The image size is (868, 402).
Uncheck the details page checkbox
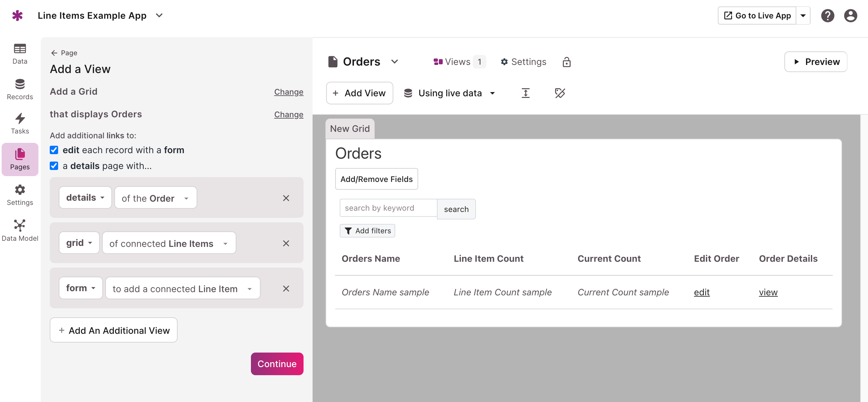(54, 166)
